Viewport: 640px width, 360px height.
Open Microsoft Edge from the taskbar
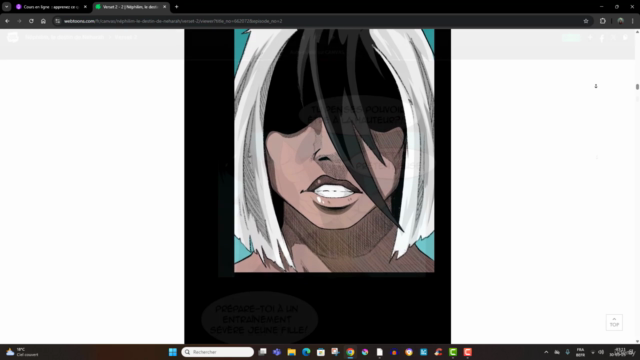pos(306,352)
